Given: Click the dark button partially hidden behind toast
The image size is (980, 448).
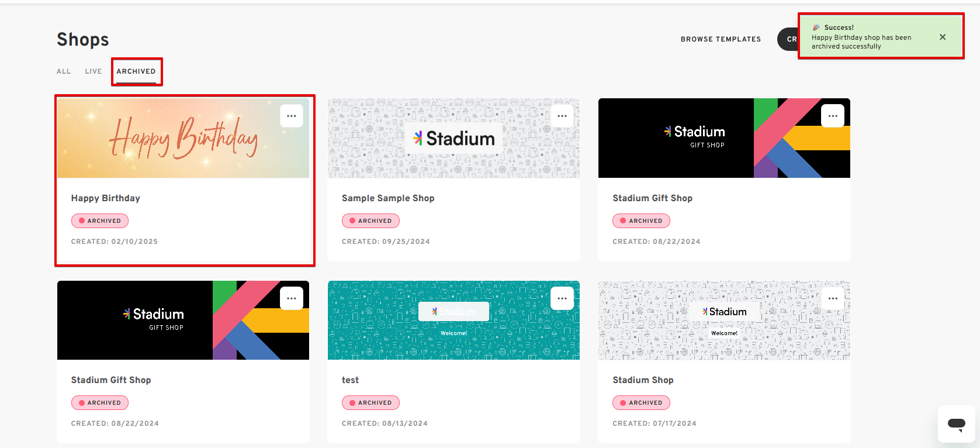Looking at the screenshot, I should (x=788, y=39).
